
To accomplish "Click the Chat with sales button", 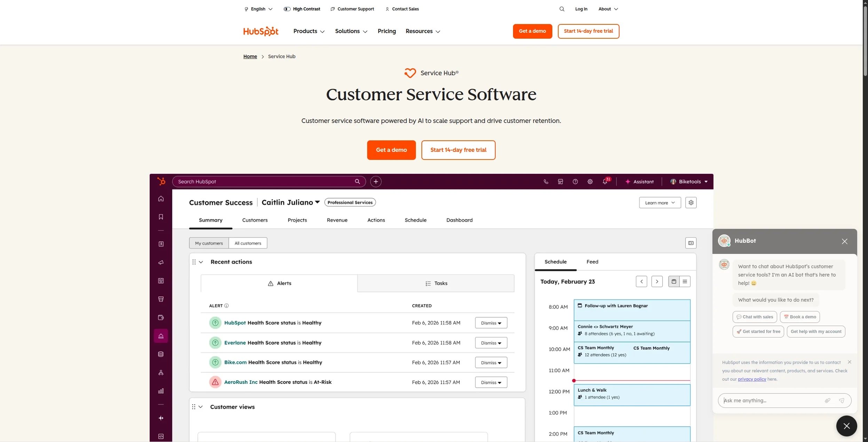I will pyautogui.click(x=755, y=317).
